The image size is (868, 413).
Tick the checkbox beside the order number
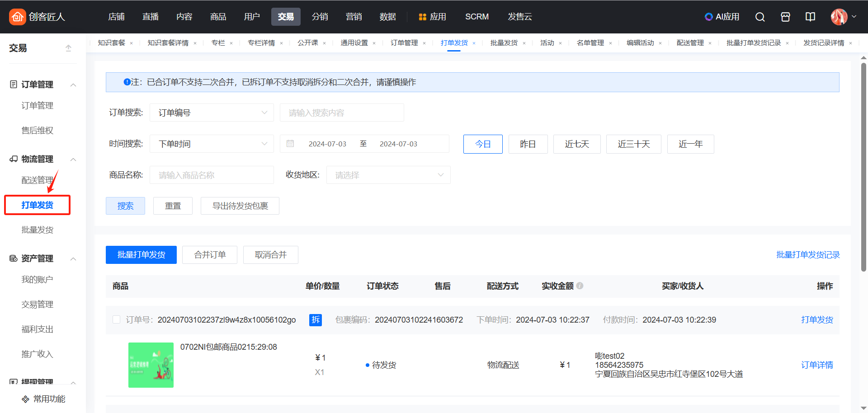pos(116,319)
